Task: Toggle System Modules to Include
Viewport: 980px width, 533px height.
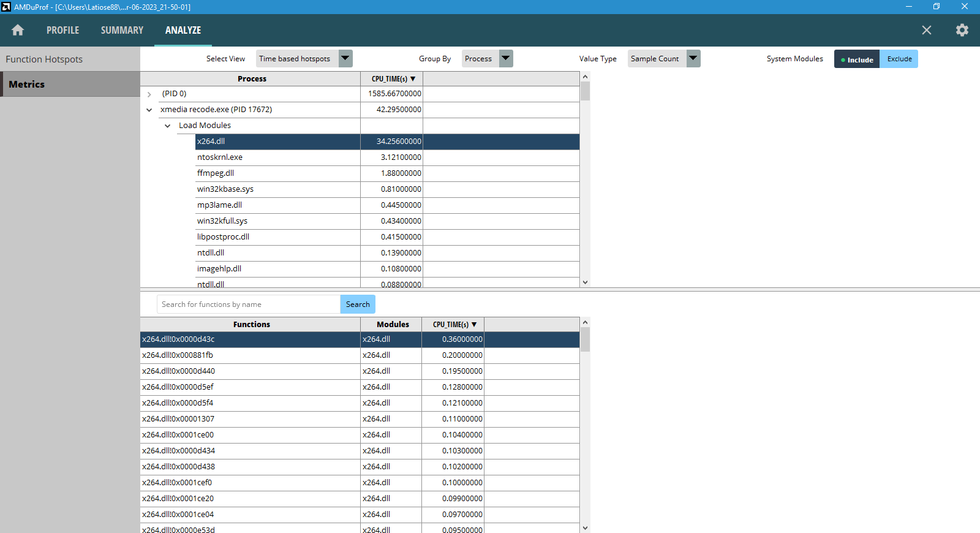Action: coord(857,59)
